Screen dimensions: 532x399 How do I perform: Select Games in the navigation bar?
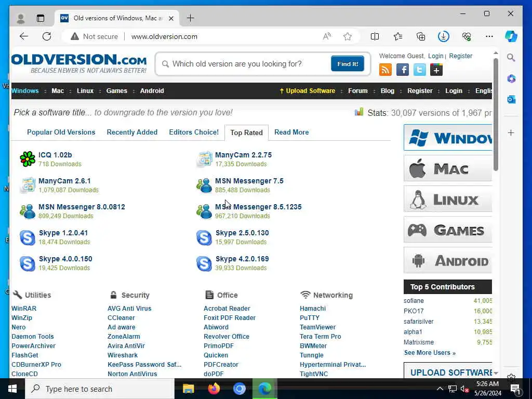(x=117, y=91)
